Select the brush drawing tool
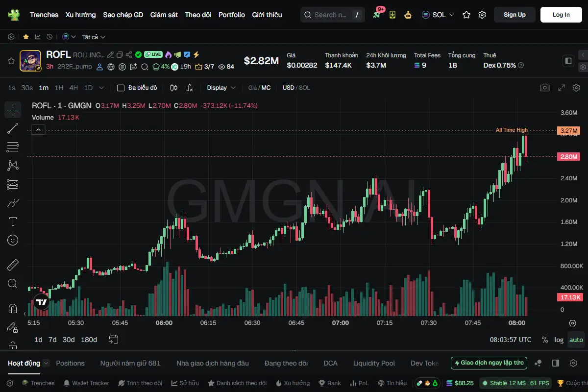Viewport: 588px width, 392px height. coord(13,203)
